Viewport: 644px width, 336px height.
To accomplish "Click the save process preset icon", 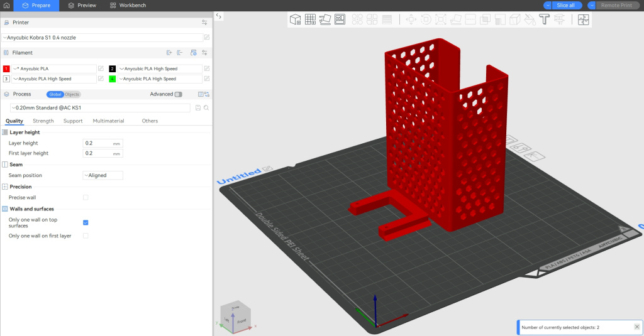I will click(198, 108).
